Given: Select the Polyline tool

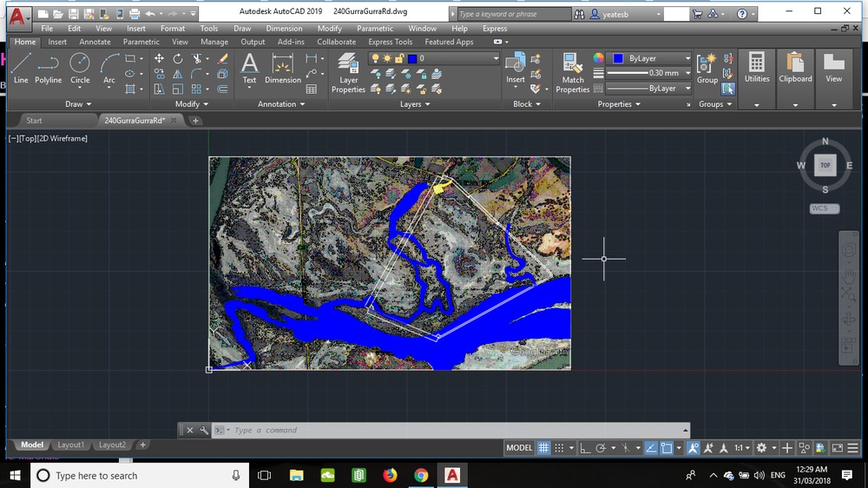Looking at the screenshot, I should point(49,69).
